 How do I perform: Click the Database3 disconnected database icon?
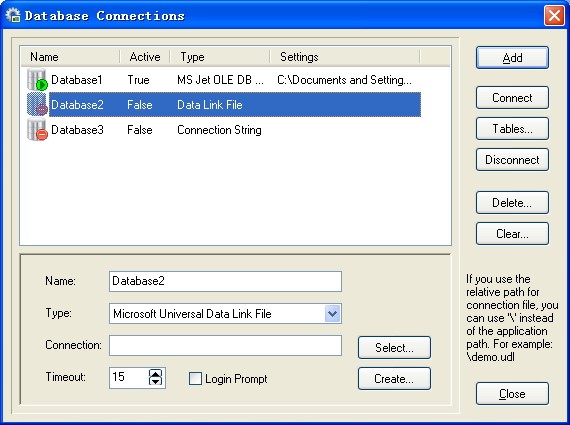click(x=37, y=129)
